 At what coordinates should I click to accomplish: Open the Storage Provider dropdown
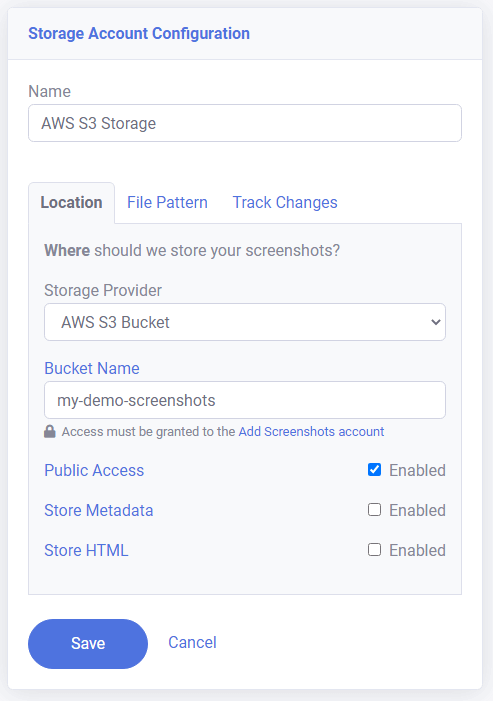pyautogui.click(x=245, y=322)
